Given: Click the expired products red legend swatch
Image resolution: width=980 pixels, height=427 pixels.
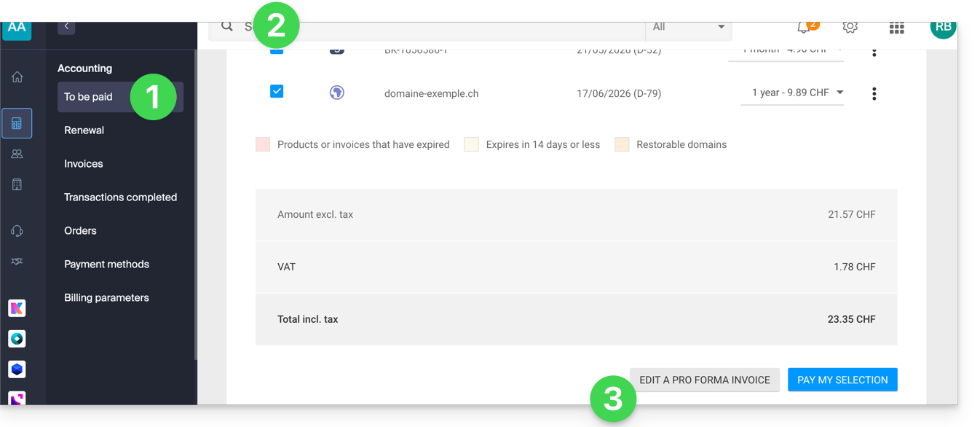Looking at the screenshot, I should [263, 144].
